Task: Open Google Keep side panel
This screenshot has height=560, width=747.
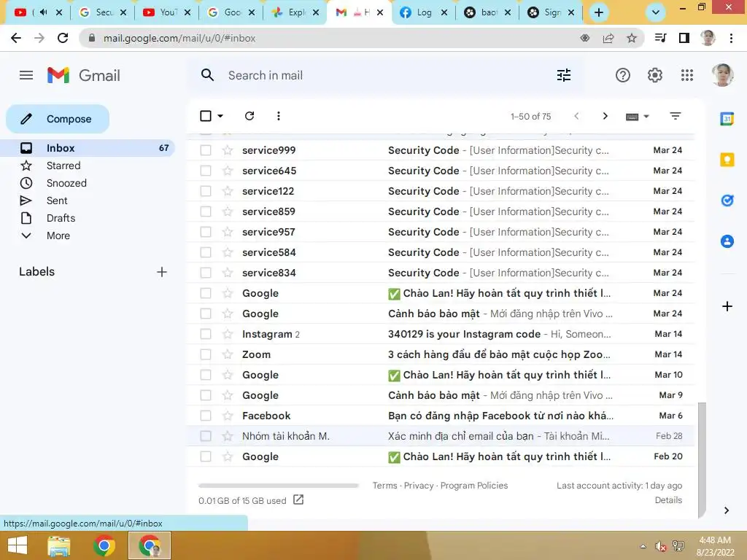Action: 727,160
